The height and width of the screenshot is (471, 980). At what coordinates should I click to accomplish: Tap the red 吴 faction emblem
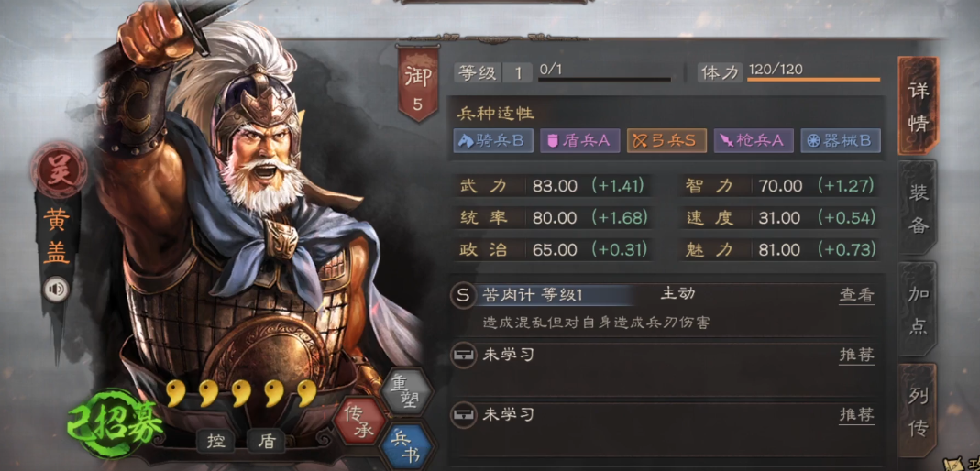(58, 169)
